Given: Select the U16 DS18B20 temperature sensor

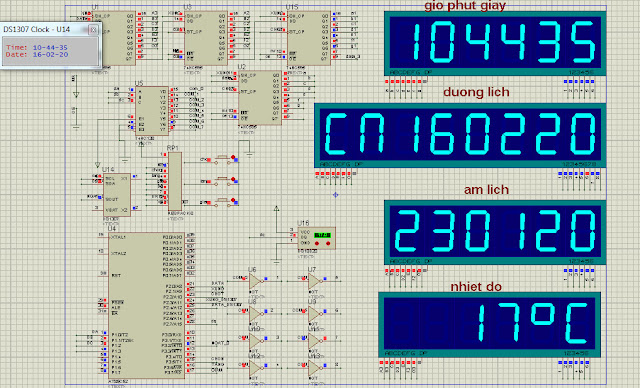Looking at the screenshot, I should 317,238.
